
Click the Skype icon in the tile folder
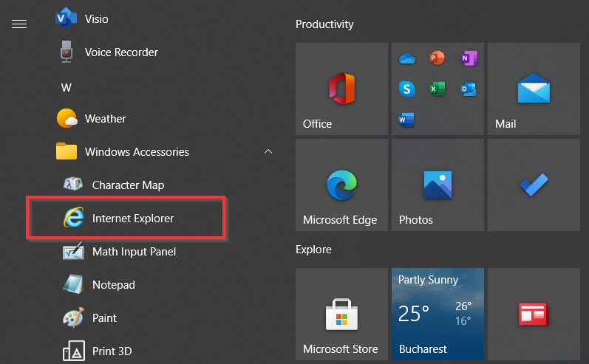point(406,89)
